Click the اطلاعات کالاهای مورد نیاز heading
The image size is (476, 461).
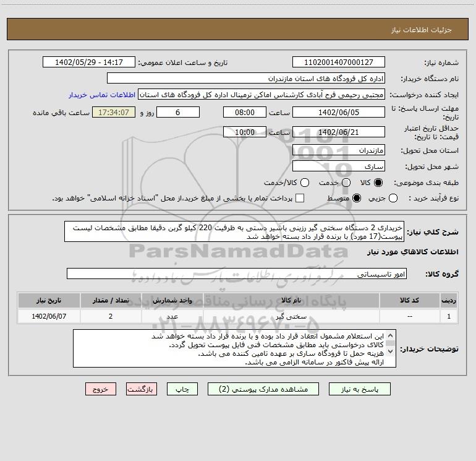pos(412,252)
